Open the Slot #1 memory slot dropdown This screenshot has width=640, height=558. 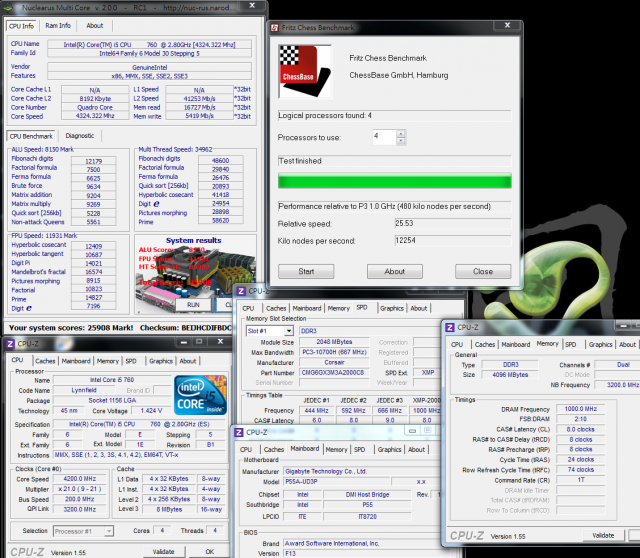(289, 331)
